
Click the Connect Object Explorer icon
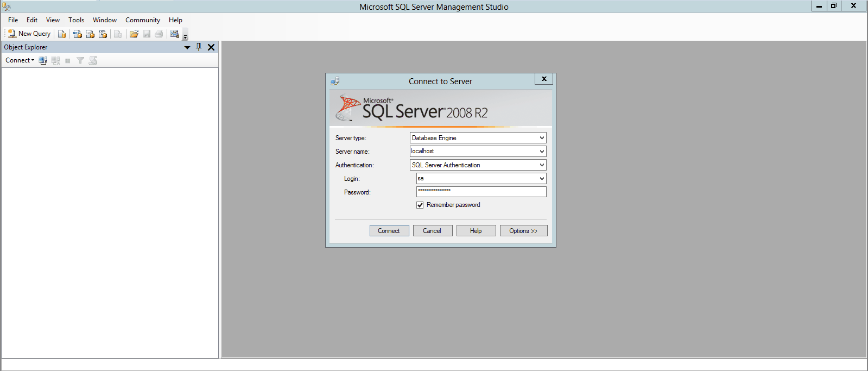(43, 60)
